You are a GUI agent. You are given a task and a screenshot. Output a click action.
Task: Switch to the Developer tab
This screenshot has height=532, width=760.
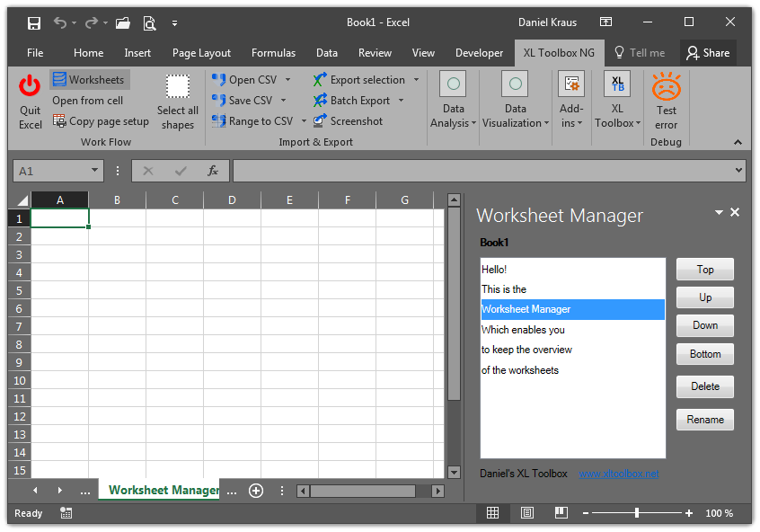[480, 53]
